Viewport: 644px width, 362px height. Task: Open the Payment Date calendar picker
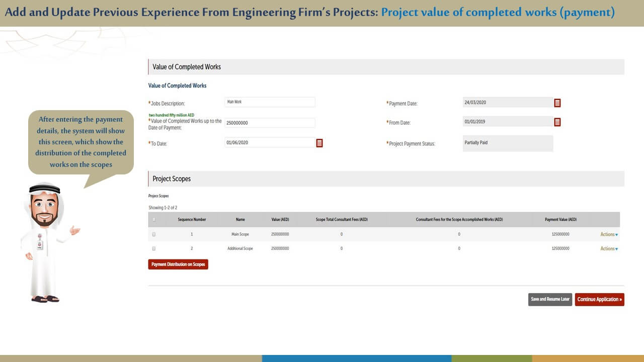pyautogui.click(x=557, y=103)
